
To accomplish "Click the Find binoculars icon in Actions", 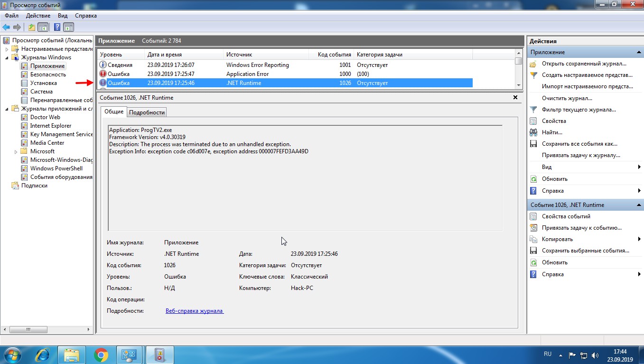I will [533, 132].
